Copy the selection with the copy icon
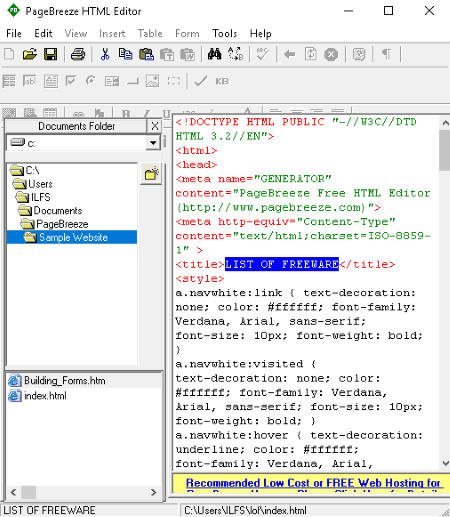 point(125,54)
